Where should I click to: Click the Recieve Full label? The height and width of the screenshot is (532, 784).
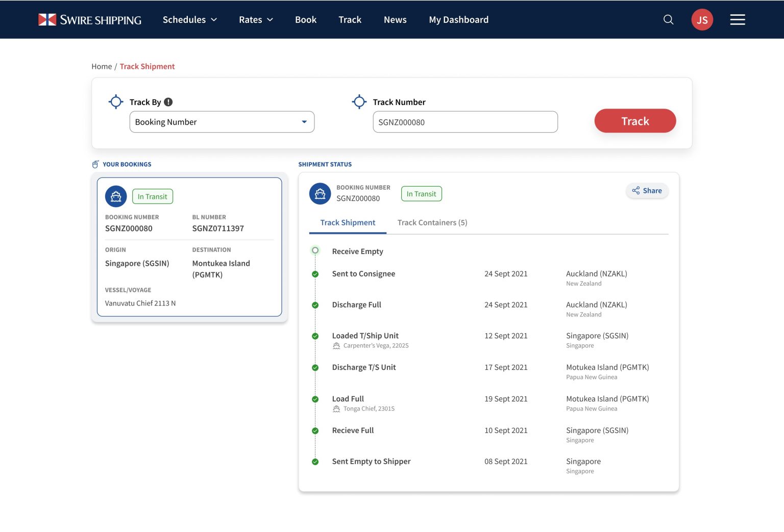tap(353, 430)
